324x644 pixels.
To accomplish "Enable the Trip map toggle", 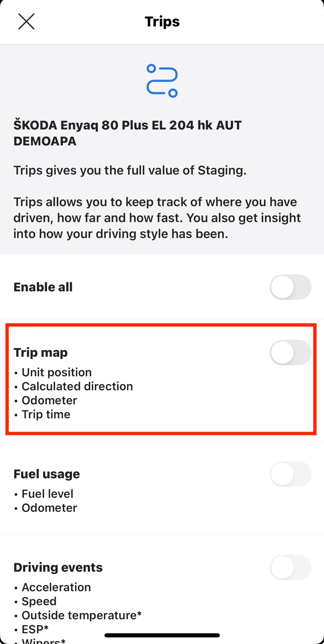I will point(290,353).
